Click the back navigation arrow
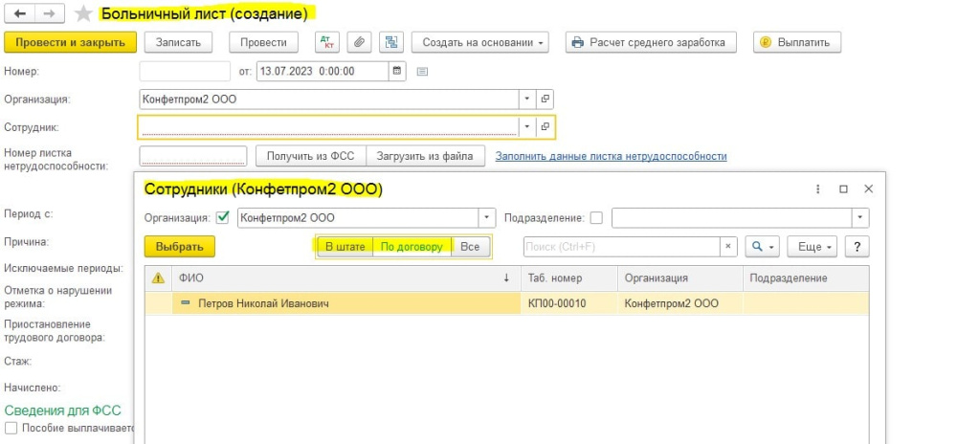This screenshot has width=980, height=444. click(x=18, y=13)
